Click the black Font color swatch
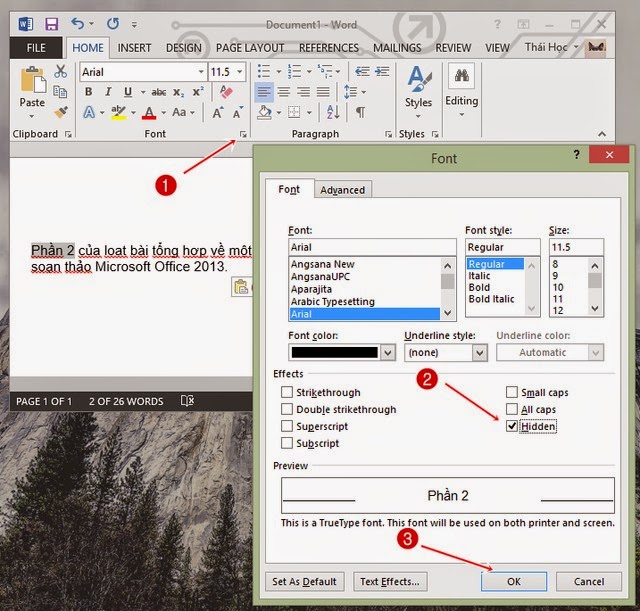640x611 pixels. (335, 352)
